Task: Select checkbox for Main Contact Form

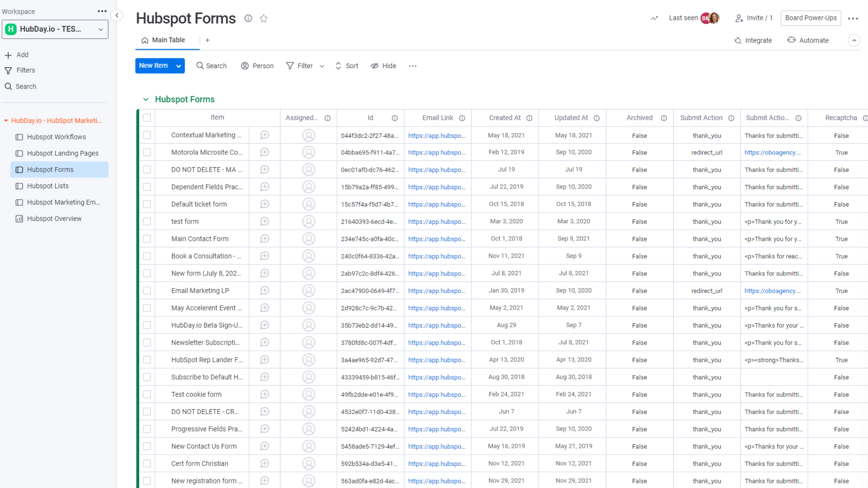Action: point(147,239)
